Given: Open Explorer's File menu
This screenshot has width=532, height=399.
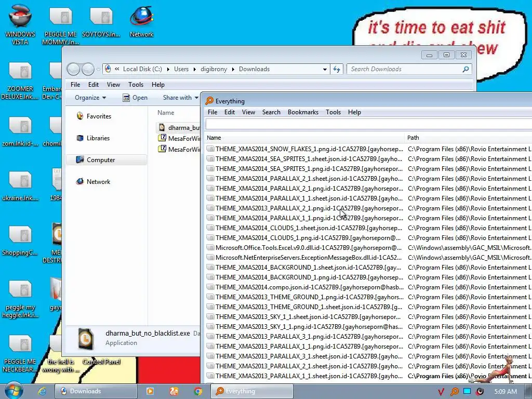Looking at the screenshot, I should pyautogui.click(x=75, y=85).
